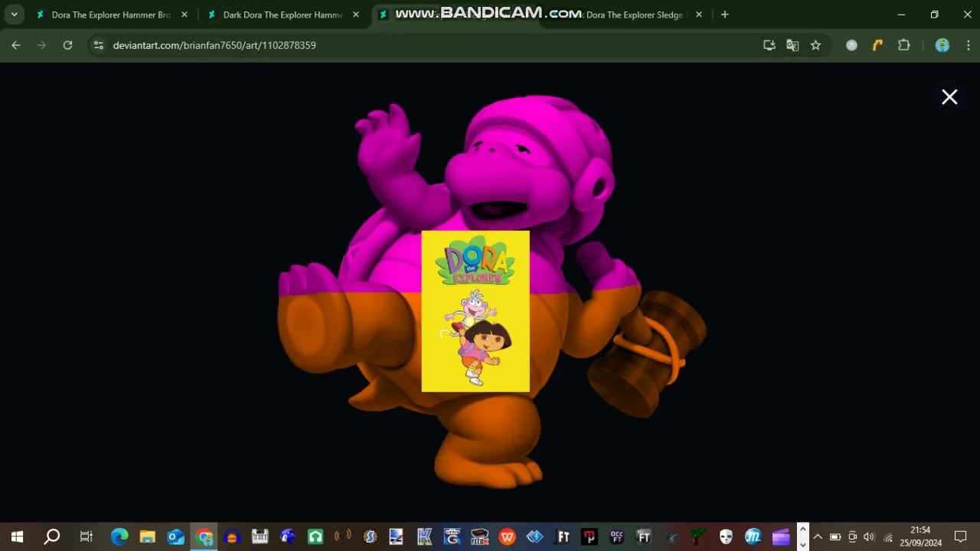This screenshot has height=551, width=980.
Task: Expand the tab search dropdown
Action: (14, 15)
